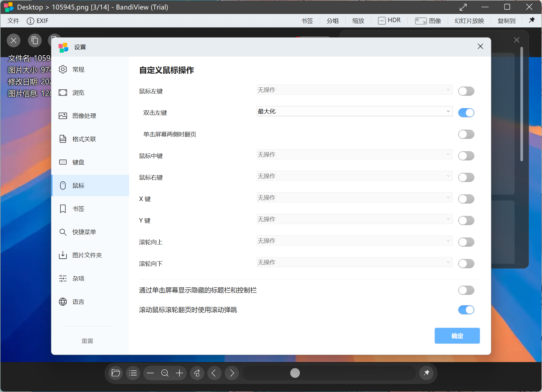Open the 缩放 zoom menu
This screenshot has height=392, width=542.
tap(358, 21)
